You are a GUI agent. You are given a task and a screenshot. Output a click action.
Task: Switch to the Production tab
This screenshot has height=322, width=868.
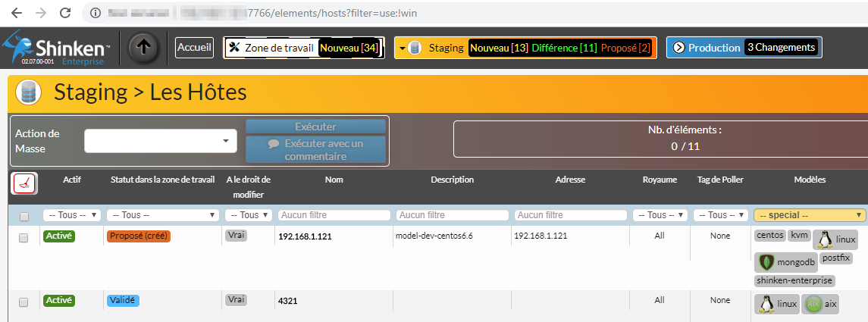(x=744, y=48)
